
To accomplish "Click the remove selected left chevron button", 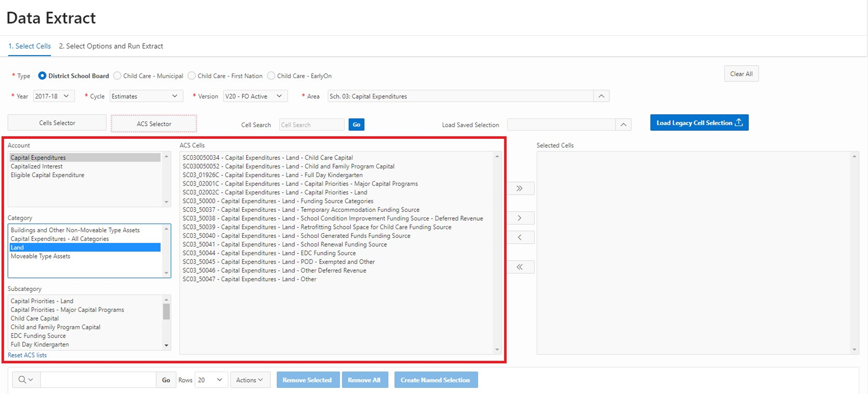I will [520, 238].
